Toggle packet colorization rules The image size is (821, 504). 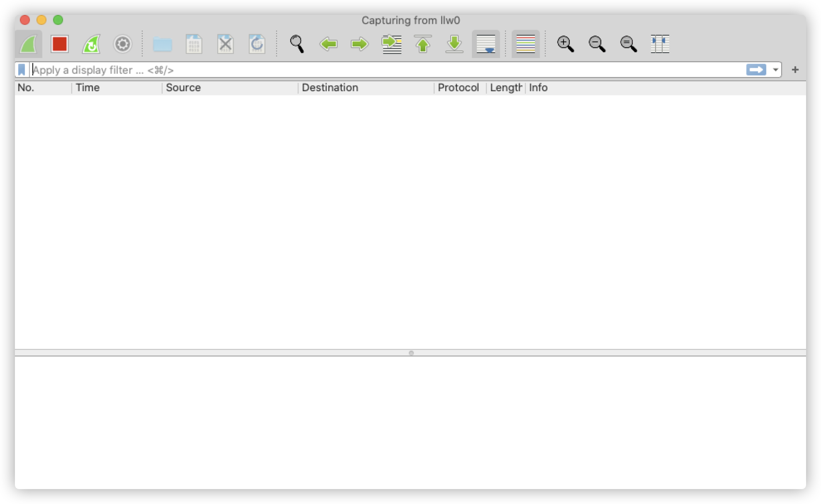[525, 44]
